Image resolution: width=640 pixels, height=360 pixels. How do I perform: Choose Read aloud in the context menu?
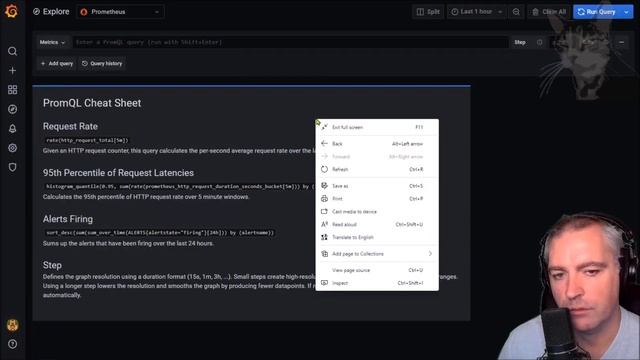377,224
